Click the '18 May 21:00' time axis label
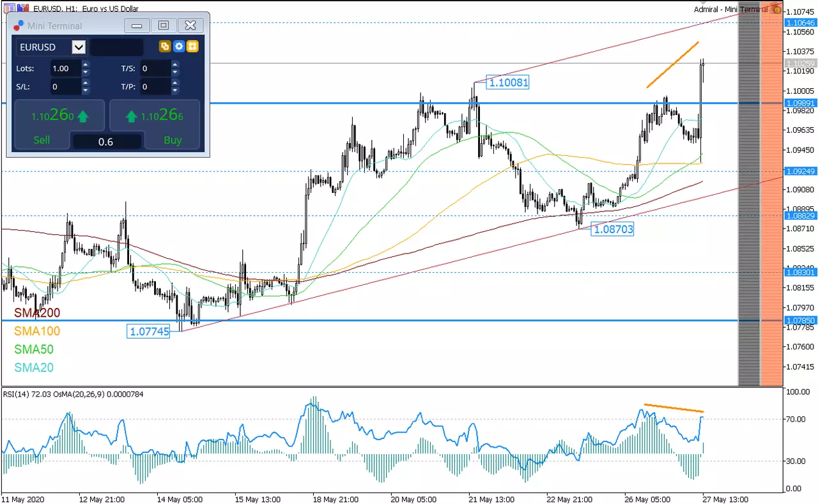Screen dimensions: 818x504 [x=337, y=499]
